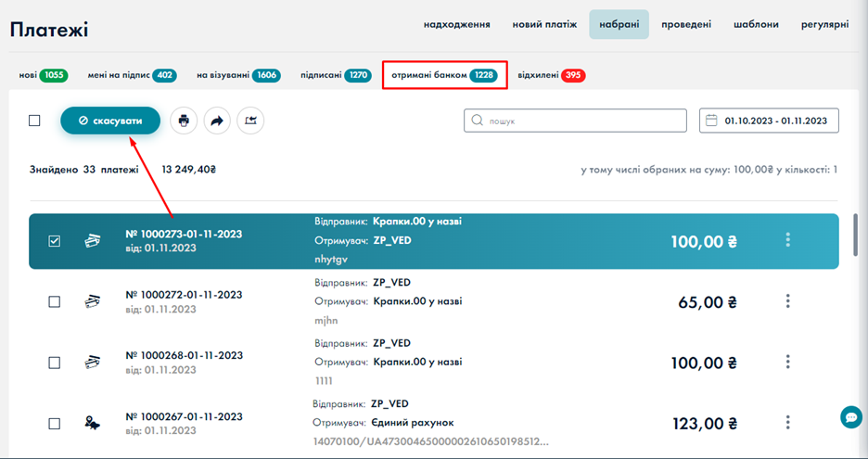Viewport: 868px width, 459px height.
Task: Click the card icon of payment 1000272-01-11-2023
Action: coord(93,301)
